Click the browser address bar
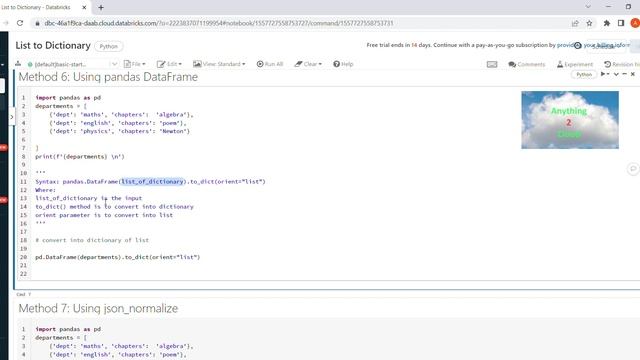The width and height of the screenshot is (640, 360). tap(300, 23)
